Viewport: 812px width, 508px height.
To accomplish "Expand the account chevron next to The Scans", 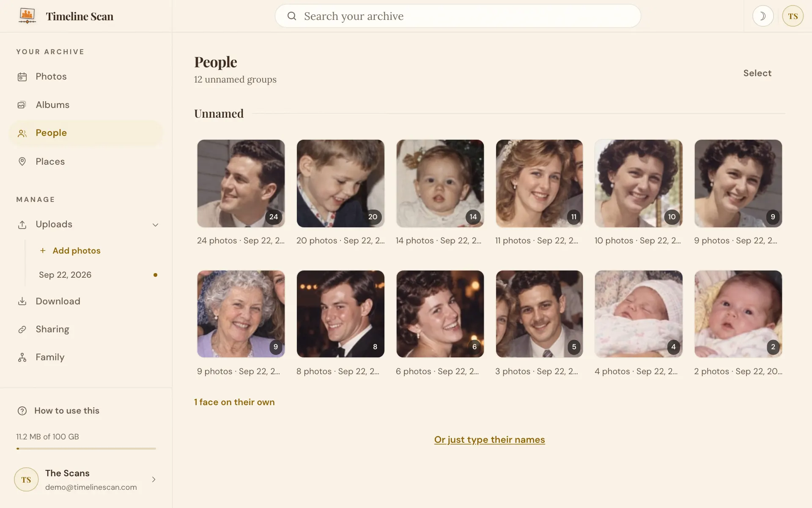I will coord(154,479).
